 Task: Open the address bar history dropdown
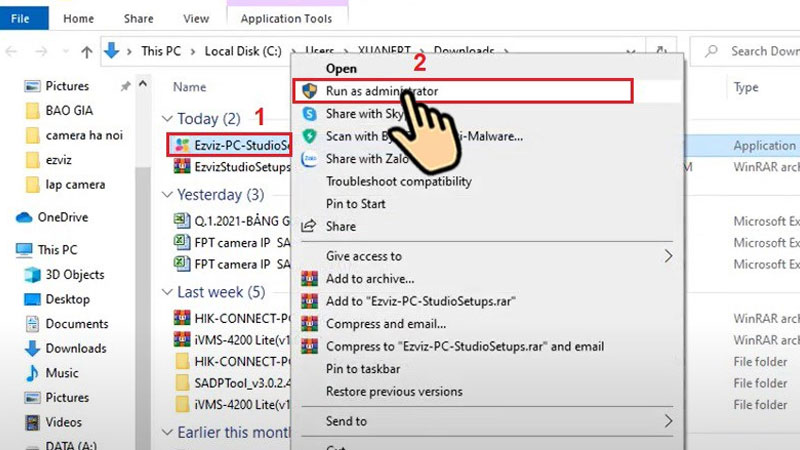631,51
